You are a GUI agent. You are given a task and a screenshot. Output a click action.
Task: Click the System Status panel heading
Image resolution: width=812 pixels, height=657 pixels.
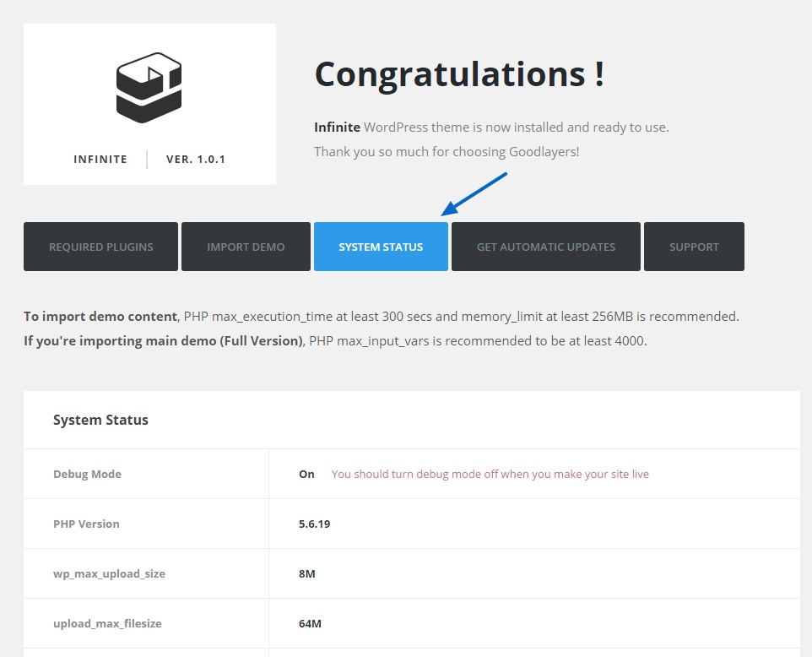point(100,420)
